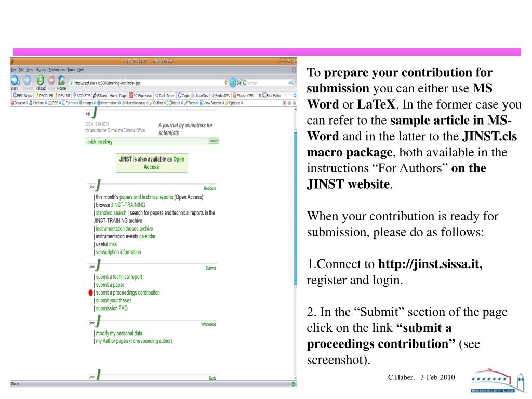The image size is (532, 399).
Task: Open my Author pages link
Action: (x=134, y=341)
